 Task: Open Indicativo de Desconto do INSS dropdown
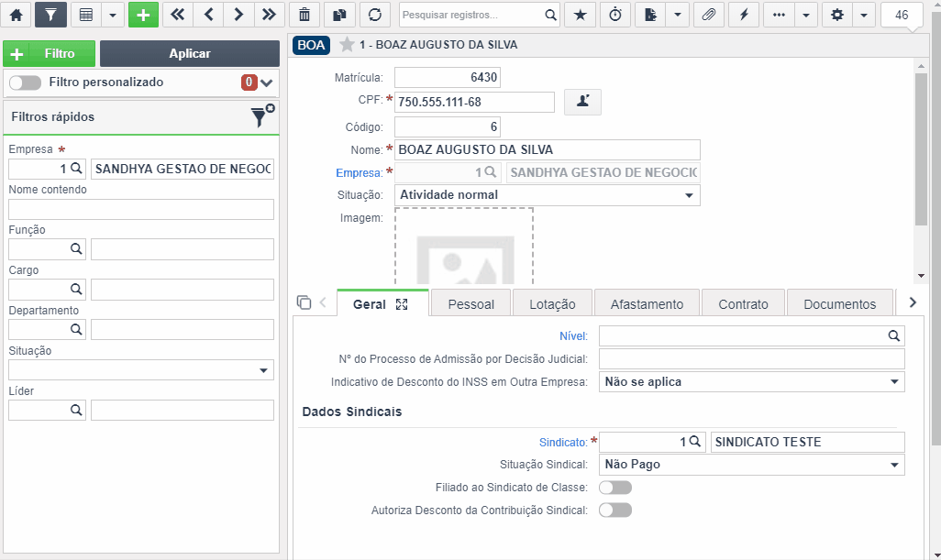tap(752, 382)
